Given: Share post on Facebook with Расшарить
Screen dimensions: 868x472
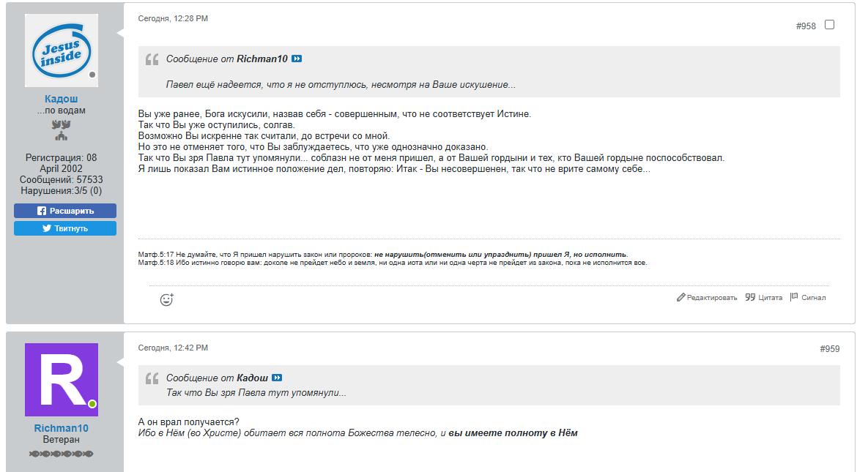Looking at the screenshot, I should click(x=65, y=211).
